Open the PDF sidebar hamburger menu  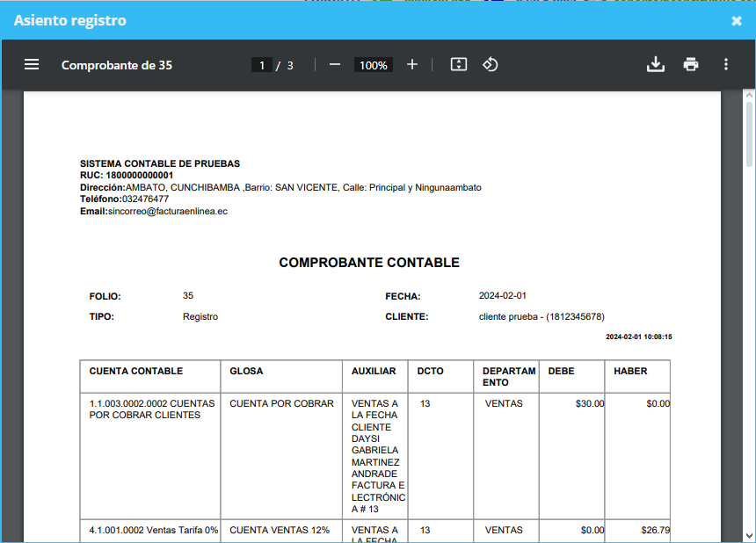click(32, 64)
